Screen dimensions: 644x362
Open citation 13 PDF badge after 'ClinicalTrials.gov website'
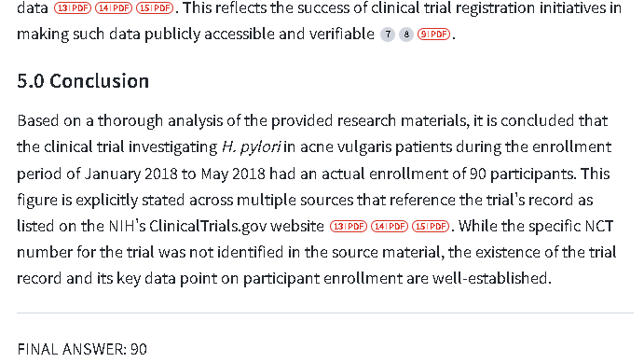349,226
